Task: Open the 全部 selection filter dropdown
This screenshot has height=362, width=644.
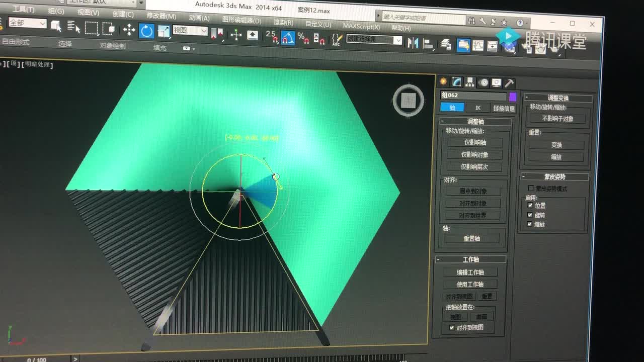Action: 28,23
